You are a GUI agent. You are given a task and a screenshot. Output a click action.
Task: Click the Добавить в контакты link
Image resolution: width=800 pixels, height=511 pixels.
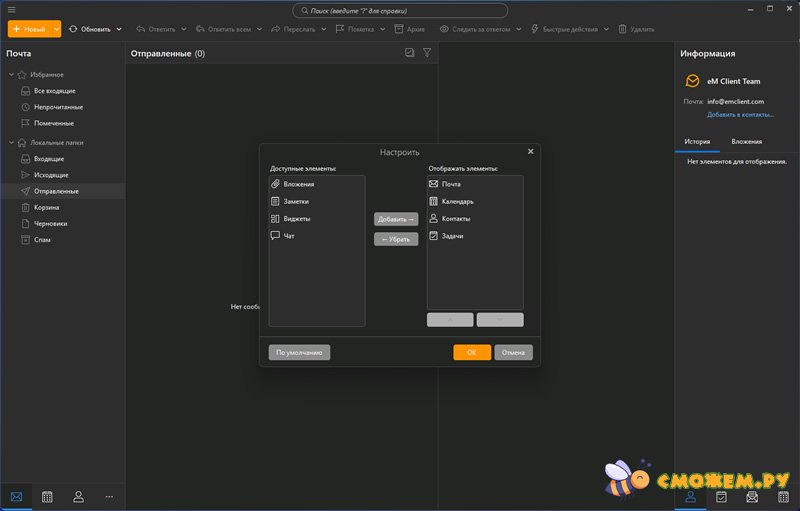click(740, 115)
